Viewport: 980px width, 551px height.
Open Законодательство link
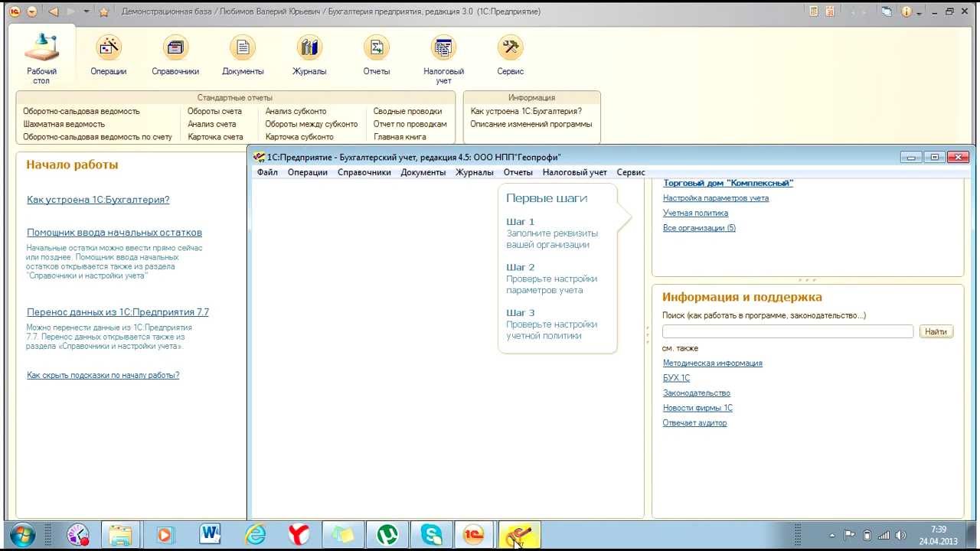click(697, 393)
